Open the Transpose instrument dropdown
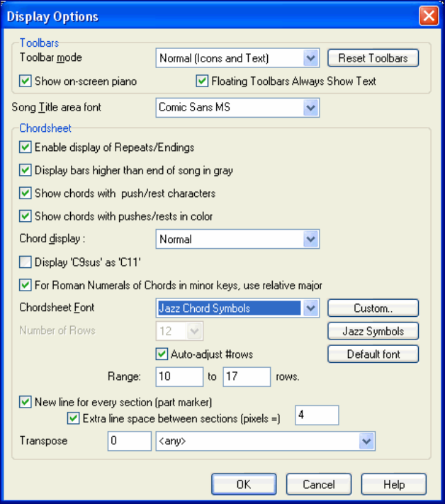This screenshot has height=504, width=445. pos(366,442)
